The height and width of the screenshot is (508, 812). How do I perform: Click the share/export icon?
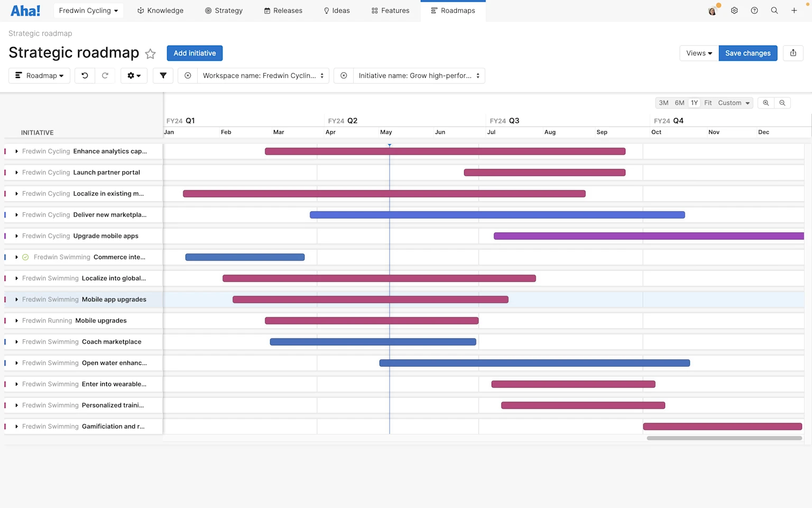pyautogui.click(x=793, y=53)
